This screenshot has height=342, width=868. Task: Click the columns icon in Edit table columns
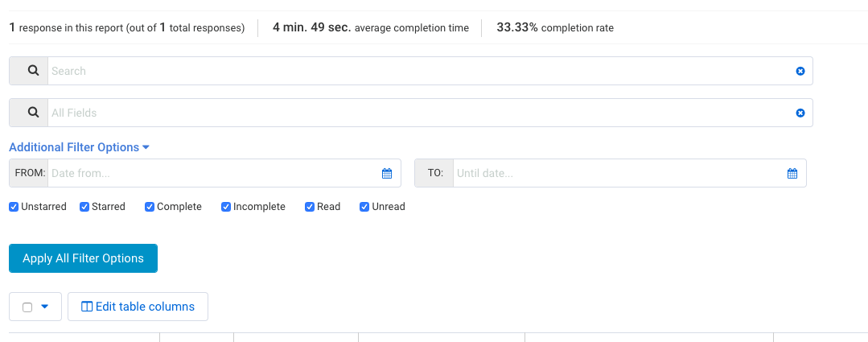click(x=87, y=307)
